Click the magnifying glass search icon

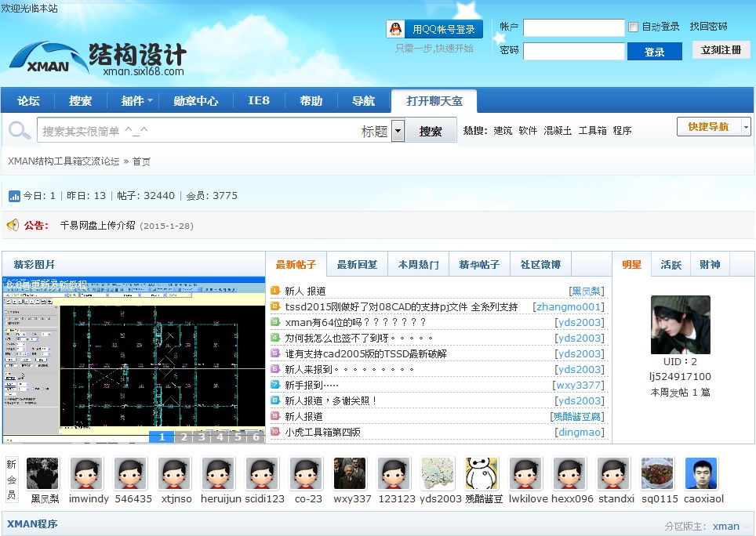(x=20, y=131)
